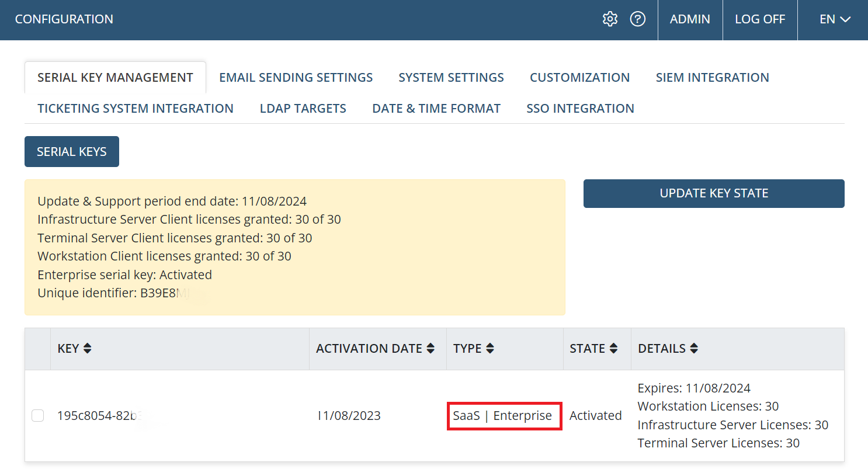
Task: Click the Serial Keys button
Action: (x=72, y=152)
